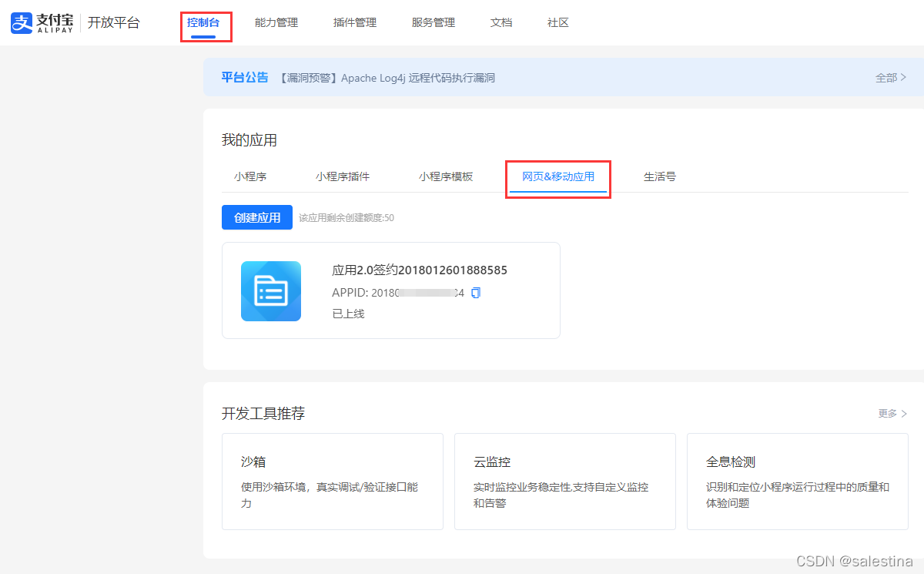This screenshot has height=574, width=924.
Task: Switch to the 小程序 tab
Action: pos(250,176)
